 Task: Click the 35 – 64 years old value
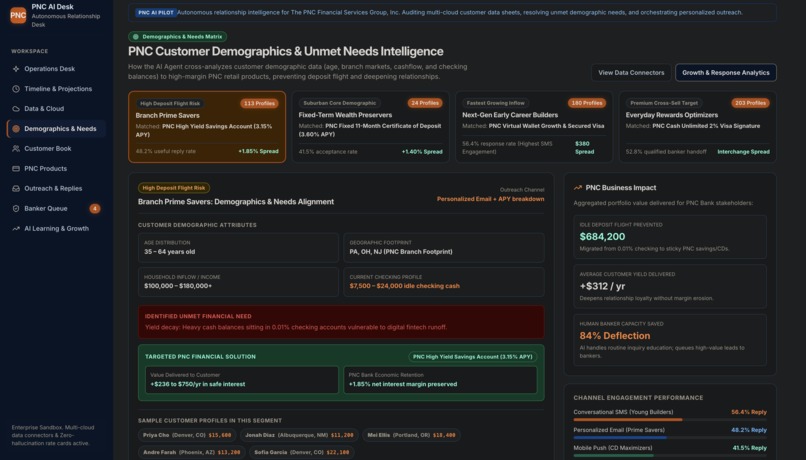point(169,252)
